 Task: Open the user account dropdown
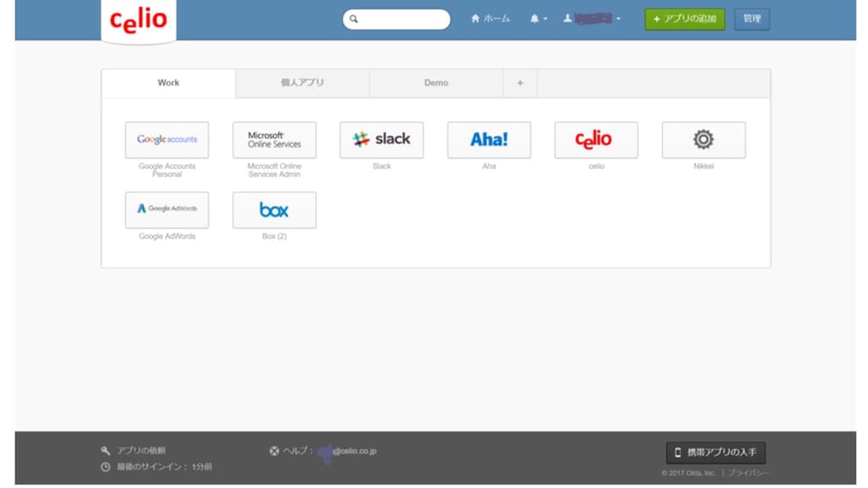click(x=592, y=19)
